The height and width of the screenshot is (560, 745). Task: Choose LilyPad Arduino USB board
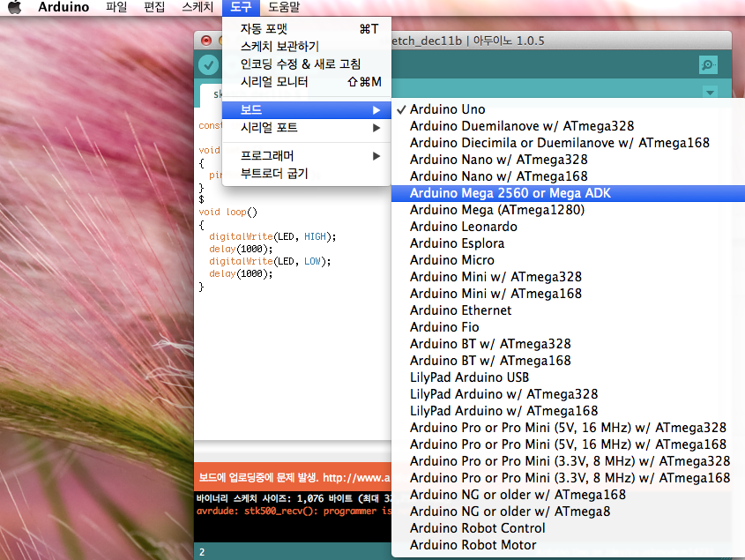click(569, 377)
